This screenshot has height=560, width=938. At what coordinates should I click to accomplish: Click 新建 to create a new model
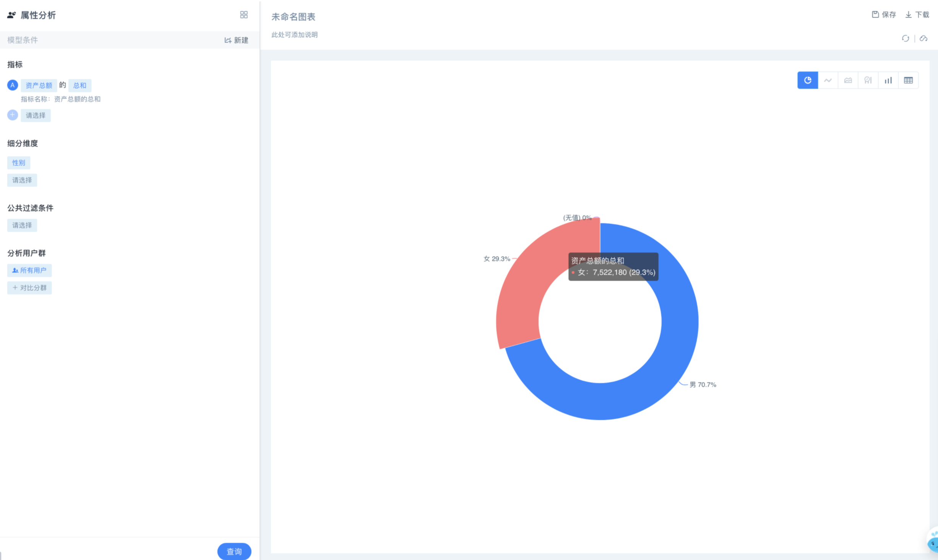[236, 40]
